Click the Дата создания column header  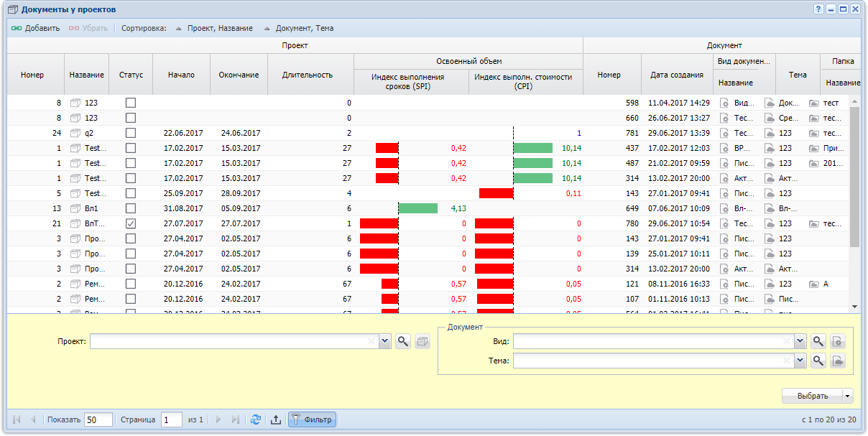point(677,75)
